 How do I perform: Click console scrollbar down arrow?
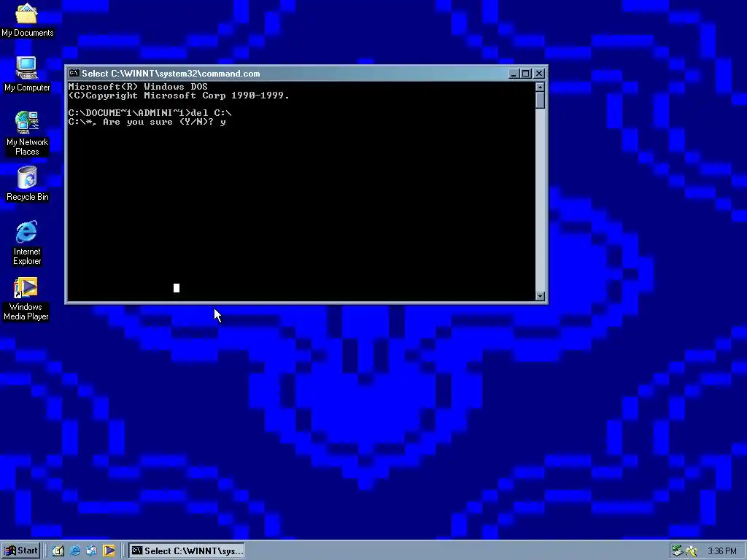540,296
